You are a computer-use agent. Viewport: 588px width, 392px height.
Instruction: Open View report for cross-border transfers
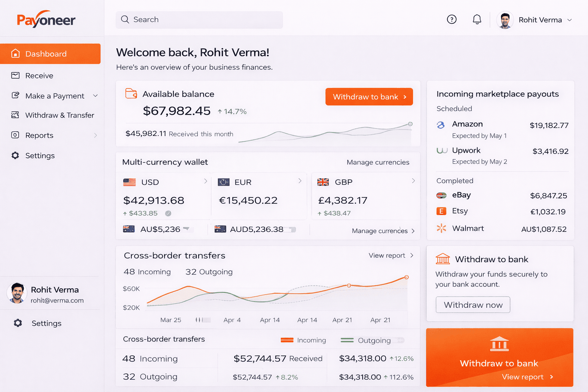pos(387,255)
